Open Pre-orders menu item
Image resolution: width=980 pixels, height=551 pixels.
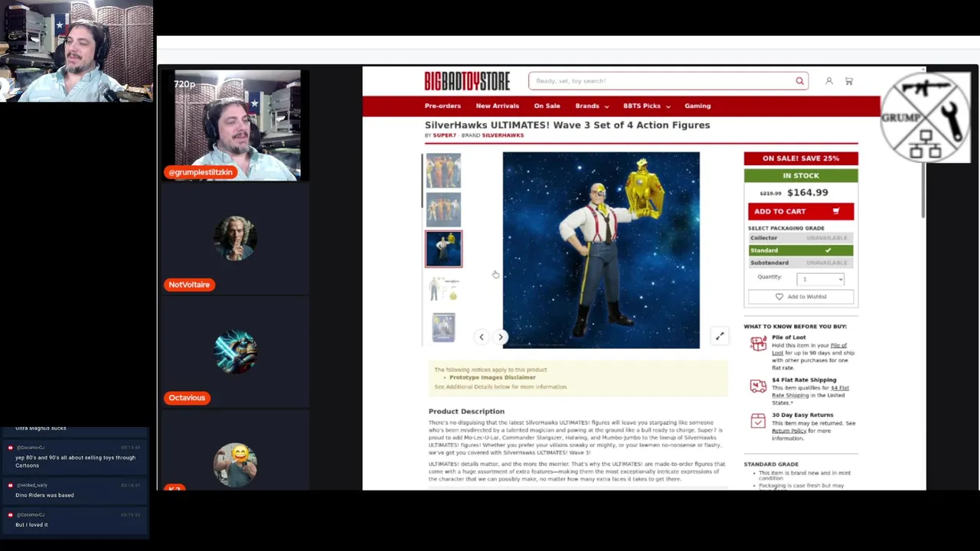443,106
